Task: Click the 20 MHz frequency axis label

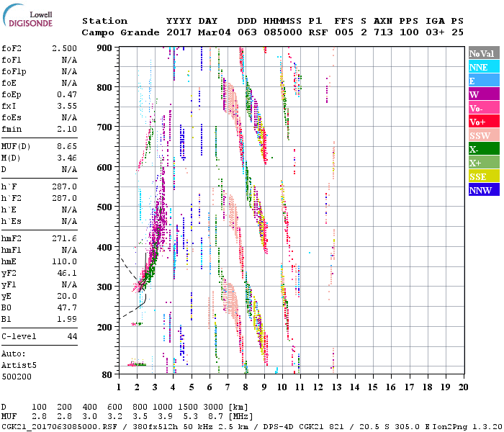Action: (x=463, y=387)
